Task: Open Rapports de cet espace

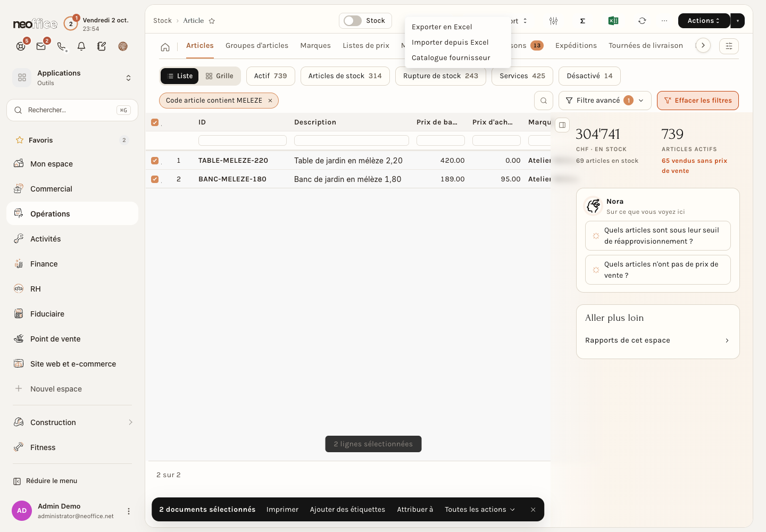Action: click(x=657, y=340)
